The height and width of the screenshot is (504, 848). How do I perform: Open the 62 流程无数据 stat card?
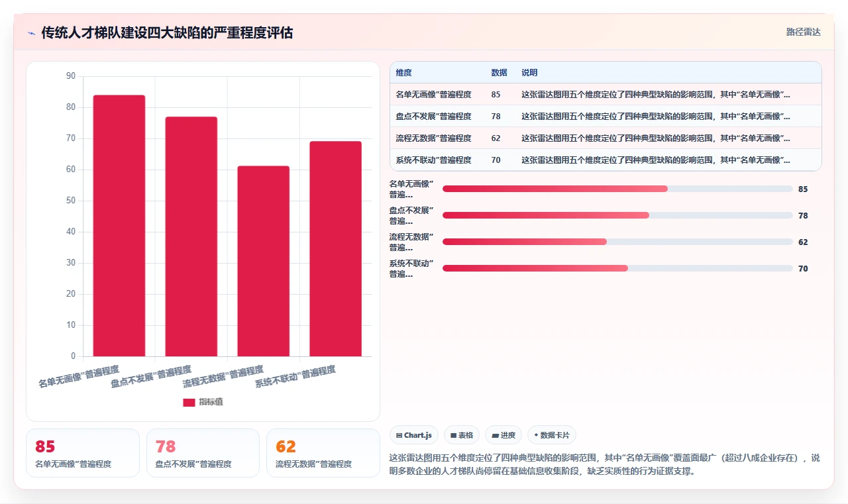click(323, 453)
